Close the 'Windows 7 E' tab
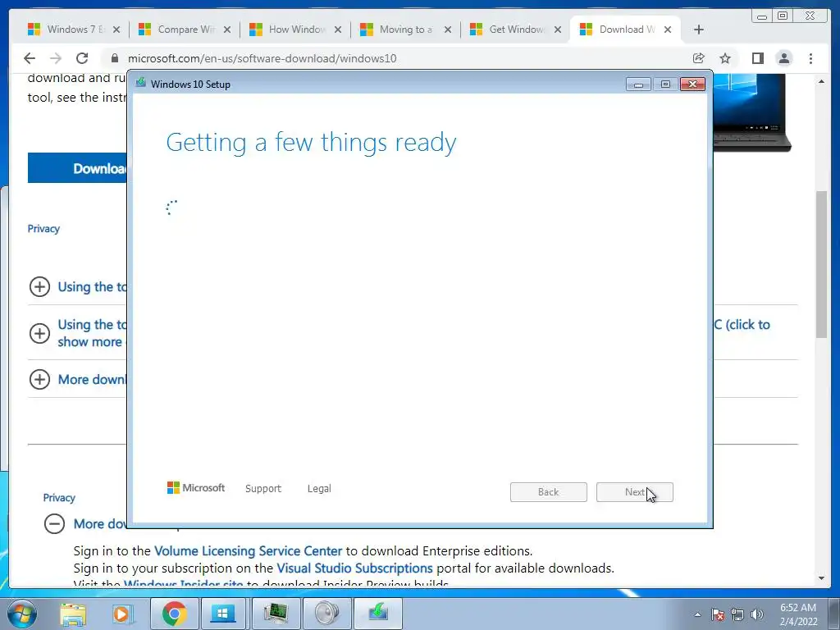The height and width of the screenshot is (630, 840). (116, 30)
